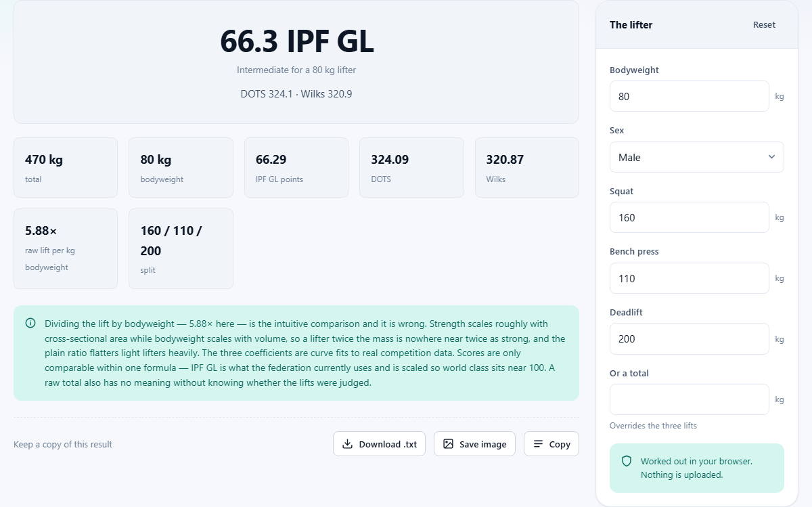Click the '5.88×' raw lift ratio card
Screen dimensions: 812x507
point(66,248)
